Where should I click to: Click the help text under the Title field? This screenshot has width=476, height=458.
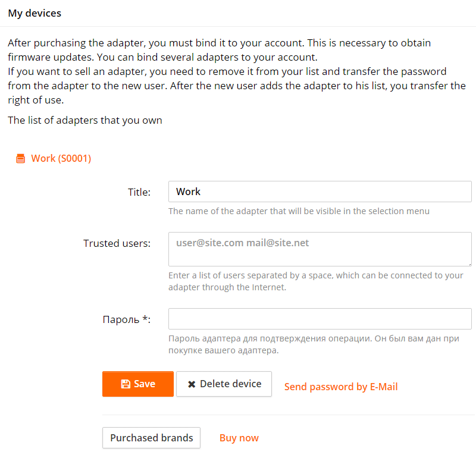pyautogui.click(x=299, y=211)
